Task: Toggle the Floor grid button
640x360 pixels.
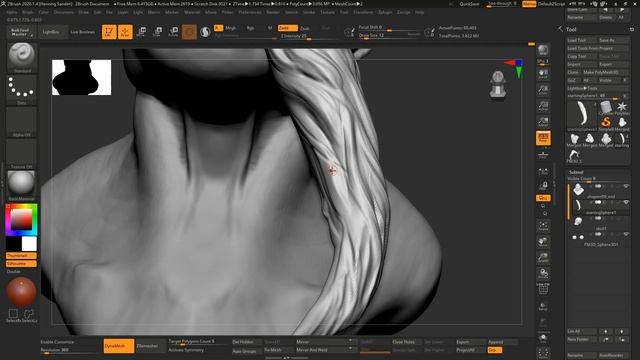Action: coord(543,154)
